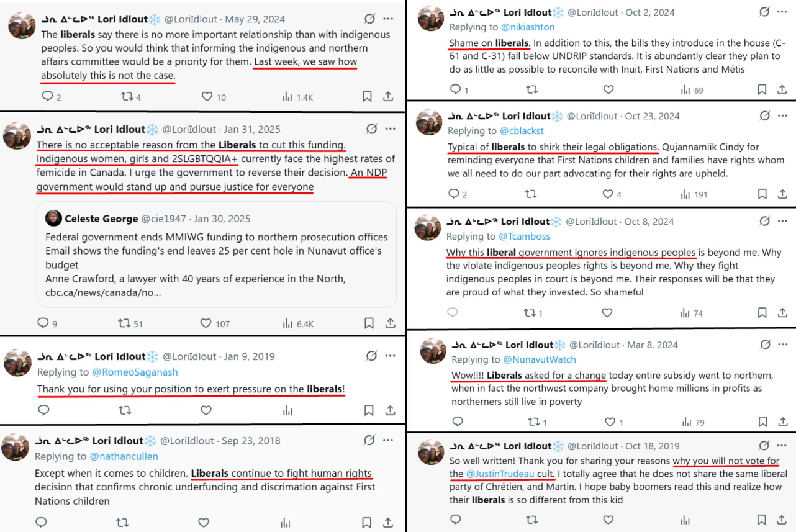Retweet the Jan 9, 2019 tweet

point(125,410)
